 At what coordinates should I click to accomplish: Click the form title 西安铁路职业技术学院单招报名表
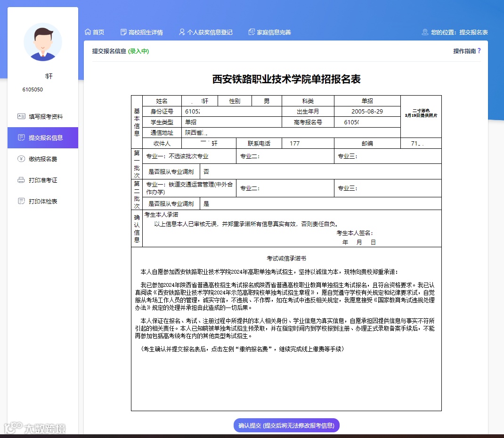point(286,79)
